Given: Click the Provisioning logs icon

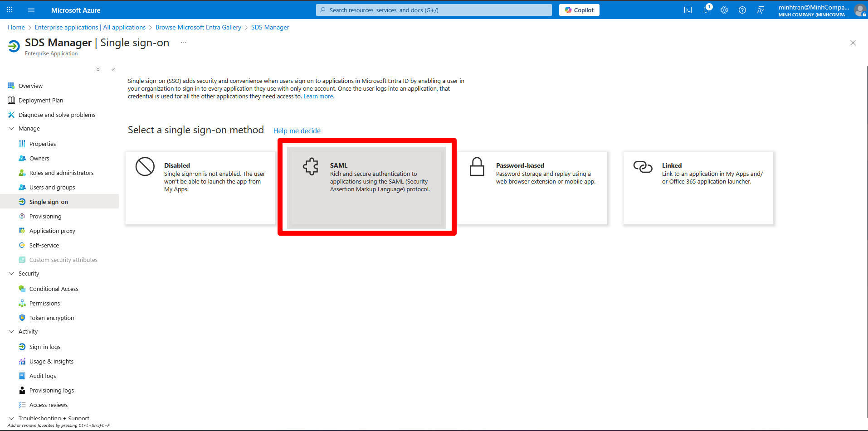Looking at the screenshot, I should [x=22, y=390].
